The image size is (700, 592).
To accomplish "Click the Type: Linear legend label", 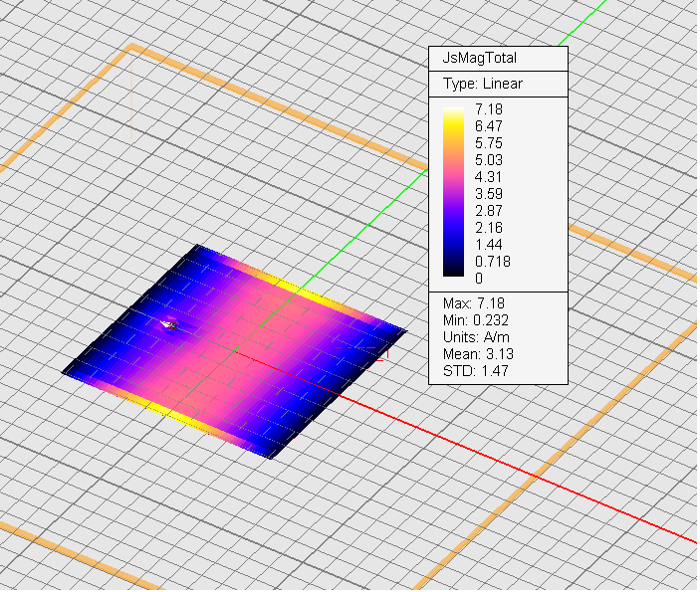I will coord(483,84).
